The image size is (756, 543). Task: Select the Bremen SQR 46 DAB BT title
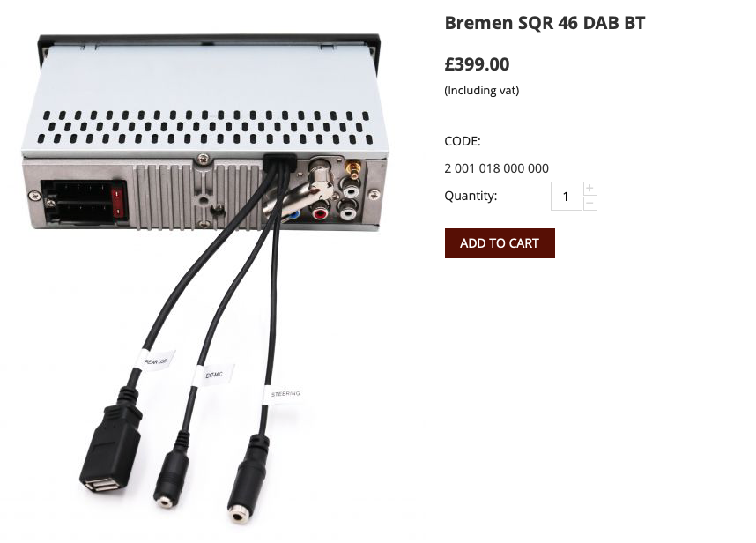545,23
